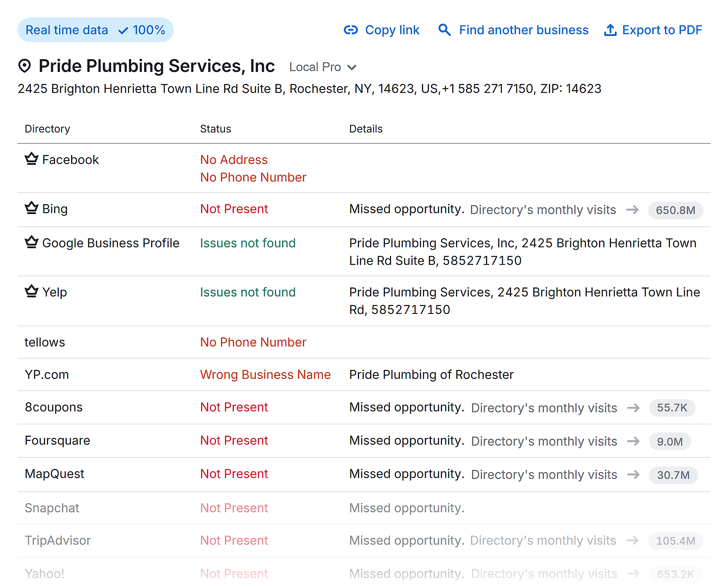The image size is (728, 585).
Task: Click the Not Present status under Snapchat
Action: pyautogui.click(x=234, y=508)
